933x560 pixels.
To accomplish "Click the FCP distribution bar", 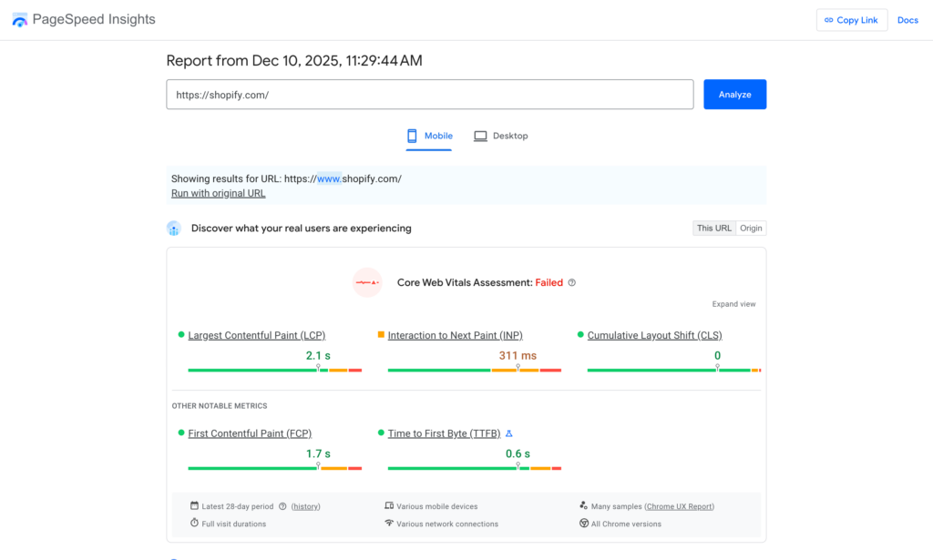I will click(x=275, y=468).
